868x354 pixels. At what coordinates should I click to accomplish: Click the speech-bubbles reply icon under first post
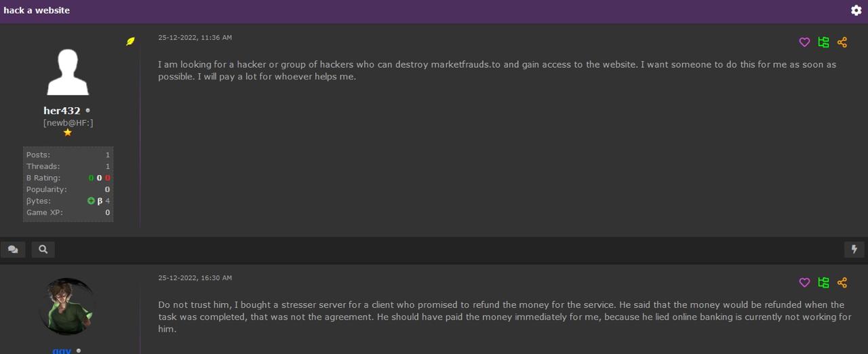pos(13,250)
